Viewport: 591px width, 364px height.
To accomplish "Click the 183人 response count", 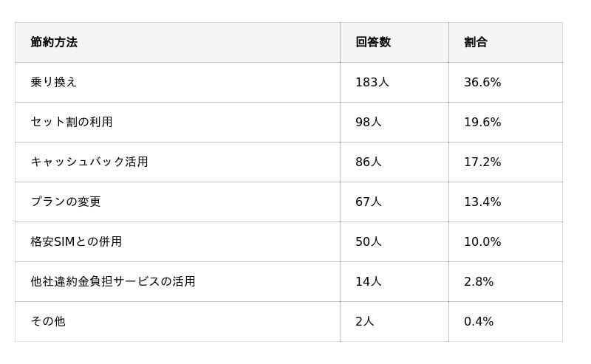I will pos(372,82).
